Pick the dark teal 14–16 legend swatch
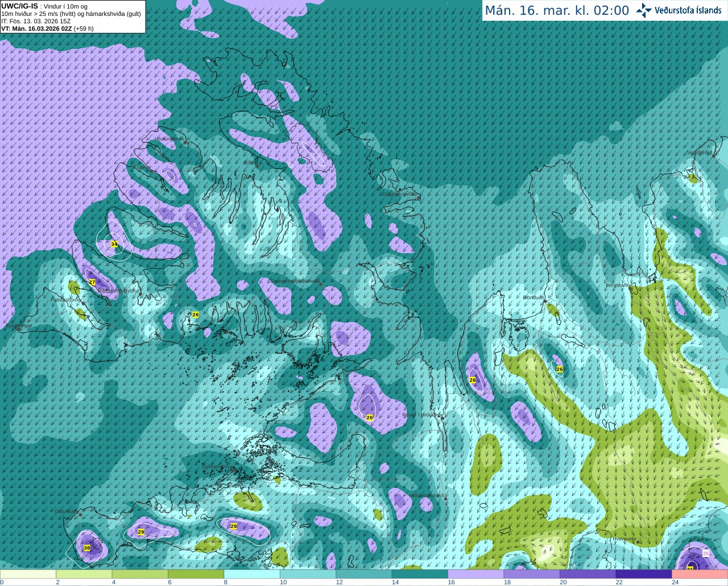The height and width of the screenshot is (586, 728). [420, 574]
